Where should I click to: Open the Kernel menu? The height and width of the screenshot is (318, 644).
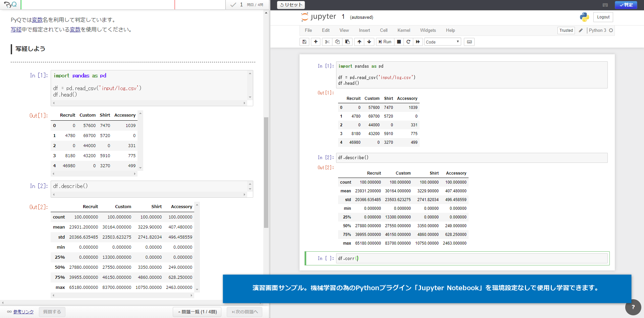click(404, 30)
